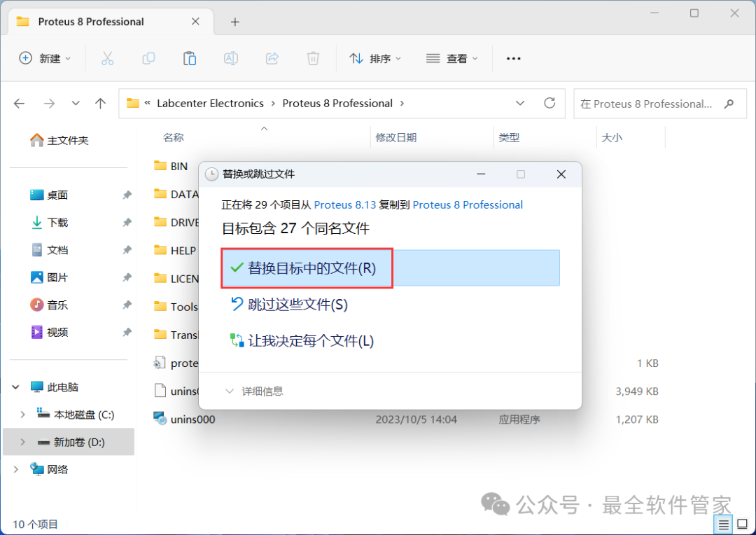Click Labcenter Electronics in address breadcrumb
Viewport: 756px width, 535px height.
click(x=210, y=103)
